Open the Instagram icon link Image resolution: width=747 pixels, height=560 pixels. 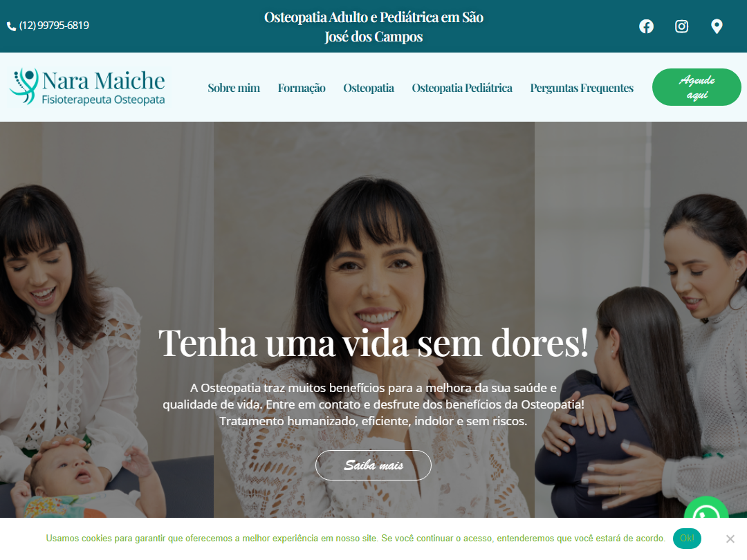point(681,26)
